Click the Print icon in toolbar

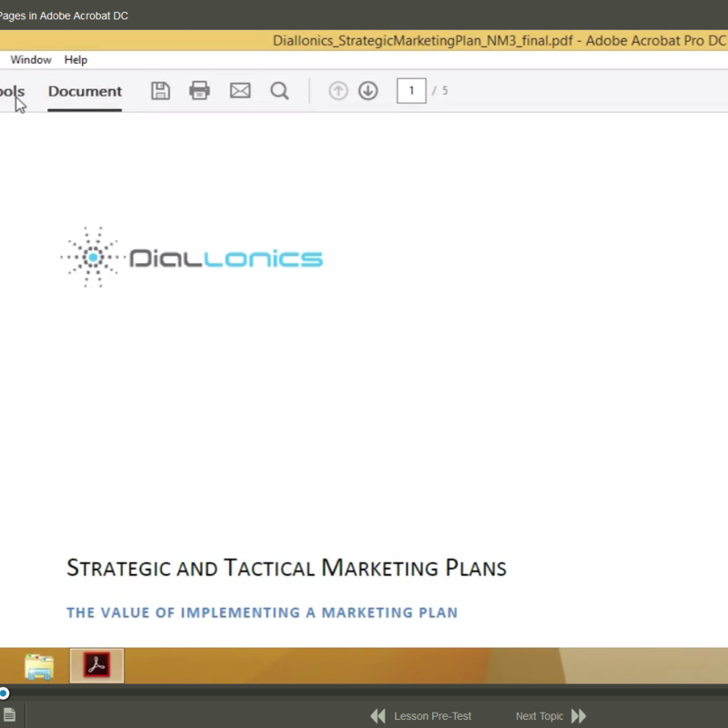[x=199, y=91]
